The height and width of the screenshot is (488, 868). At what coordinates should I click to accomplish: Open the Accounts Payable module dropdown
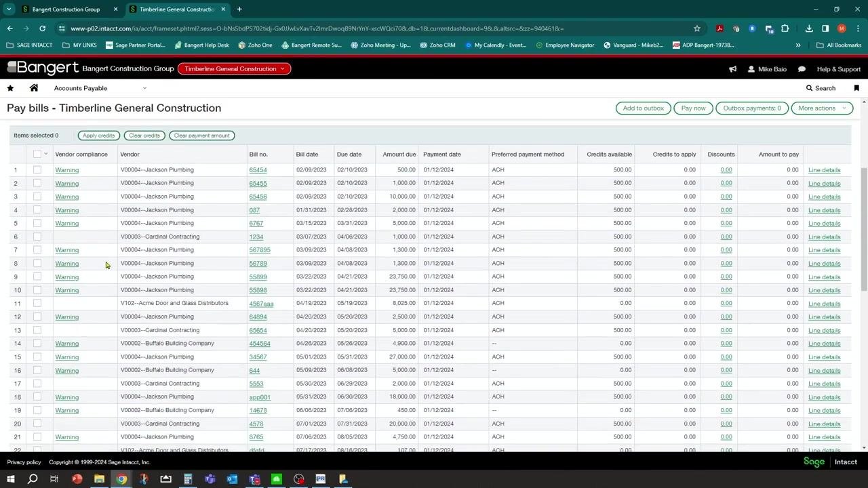pos(100,88)
